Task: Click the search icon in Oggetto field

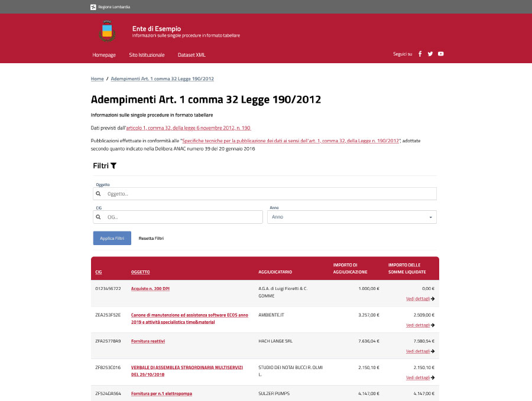Action: tap(98, 194)
